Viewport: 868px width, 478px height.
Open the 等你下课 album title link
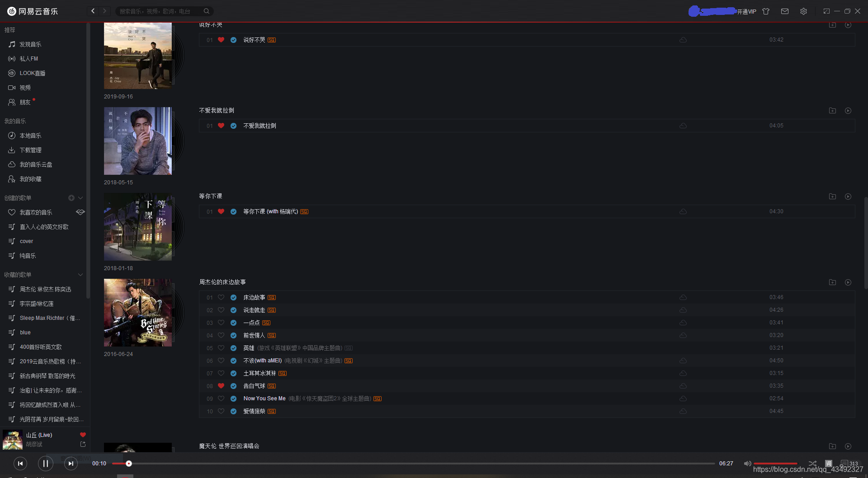click(x=211, y=196)
